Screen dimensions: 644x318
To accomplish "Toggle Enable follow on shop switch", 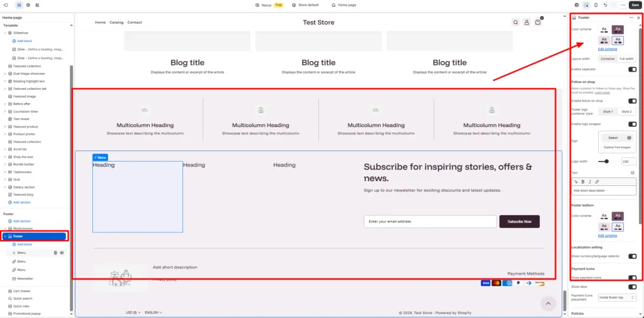I will [x=633, y=101].
